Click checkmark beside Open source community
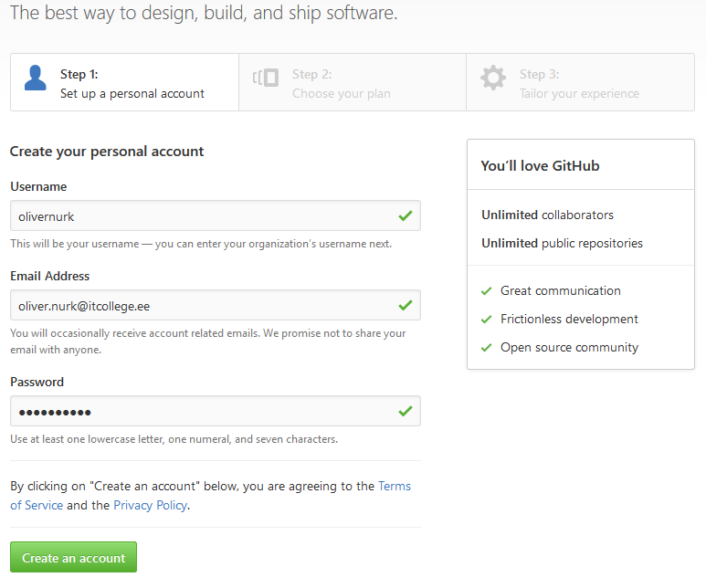 point(486,348)
